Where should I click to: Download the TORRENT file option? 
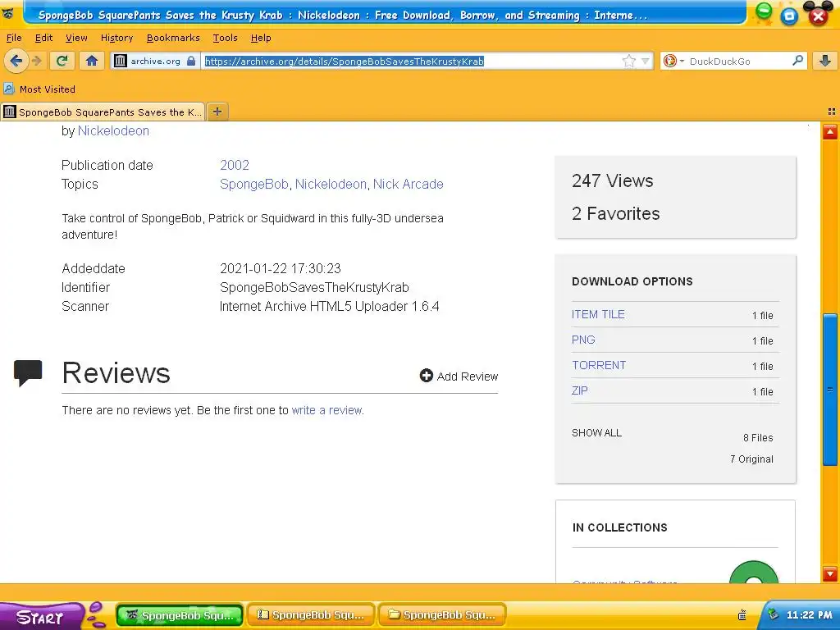[599, 365]
